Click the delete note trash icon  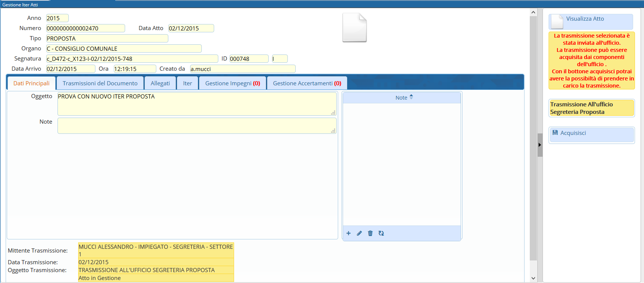[370, 233]
